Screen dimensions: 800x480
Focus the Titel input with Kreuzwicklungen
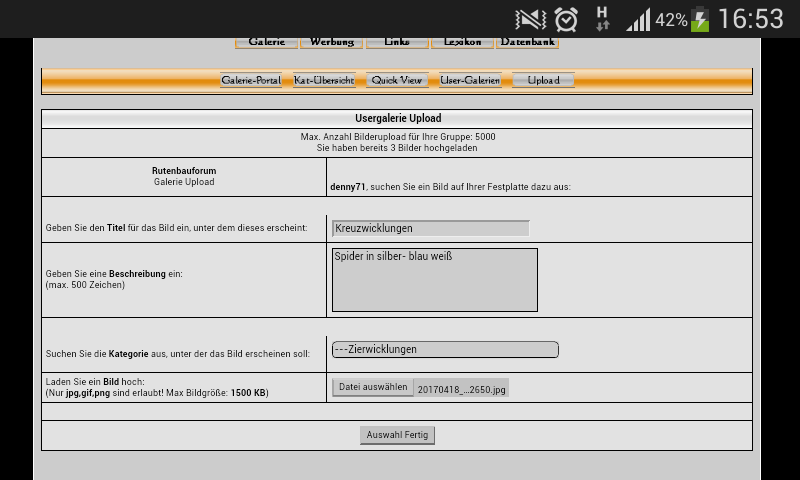(431, 228)
